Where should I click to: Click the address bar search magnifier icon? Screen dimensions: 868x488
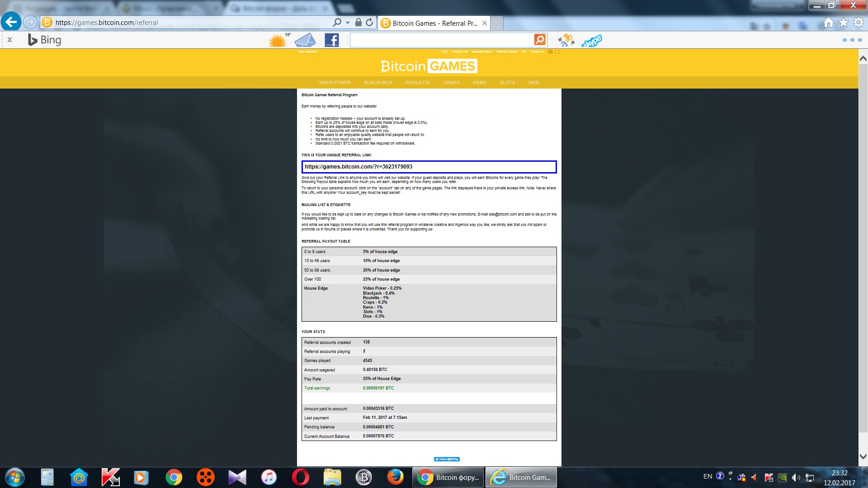pos(337,22)
